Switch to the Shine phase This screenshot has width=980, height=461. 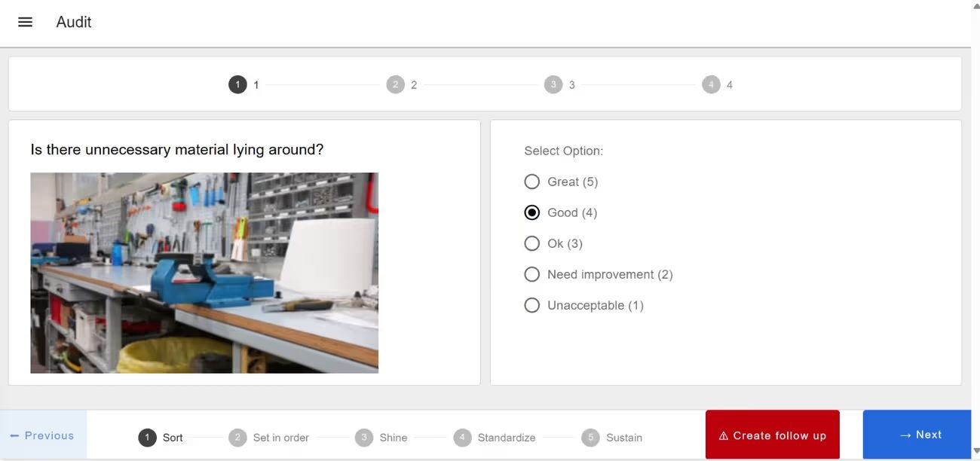[364, 437]
